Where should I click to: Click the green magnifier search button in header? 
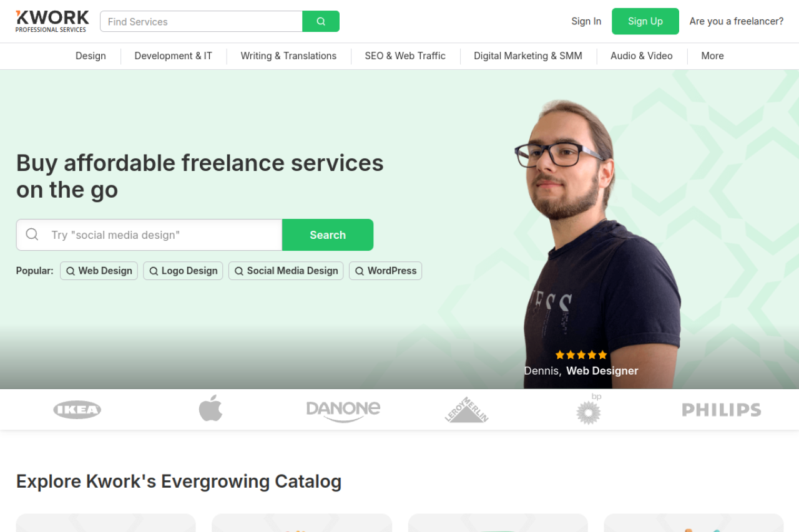tap(321, 21)
